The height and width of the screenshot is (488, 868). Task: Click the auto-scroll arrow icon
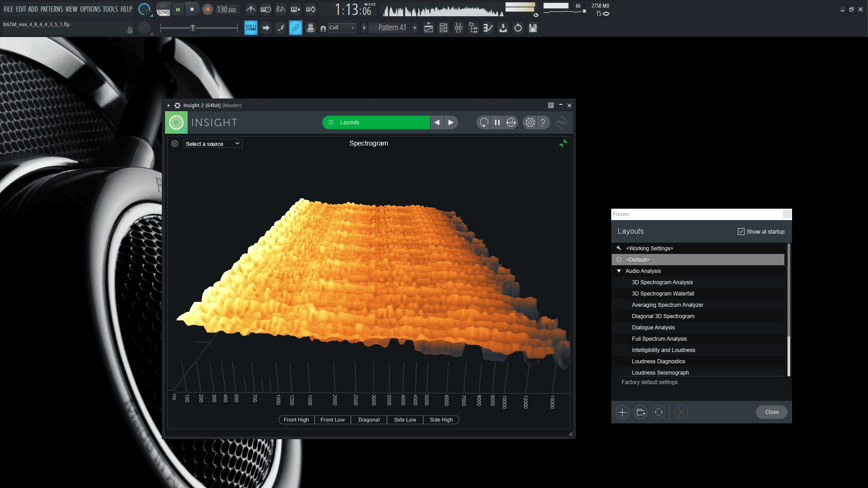coord(266,28)
